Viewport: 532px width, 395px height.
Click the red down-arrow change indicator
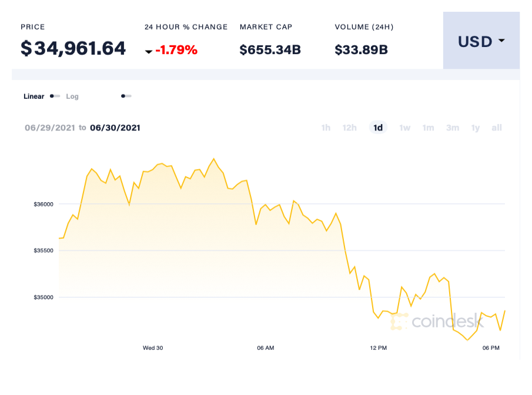coord(149,52)
